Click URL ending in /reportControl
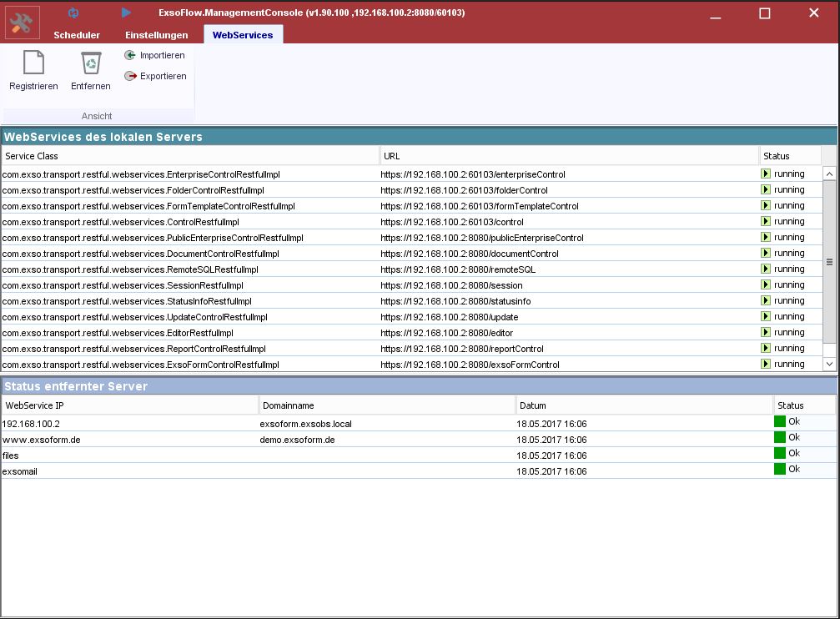Viewport: 840px width, 619px height. (462, 349)
